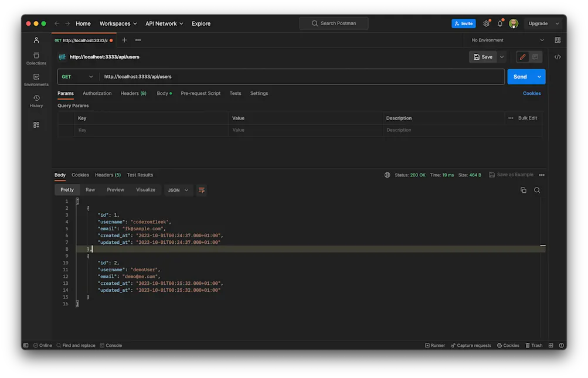Open the No Environment selector dropdown
The width and height of the screenshot is (588, 378).
click(508, 40)
